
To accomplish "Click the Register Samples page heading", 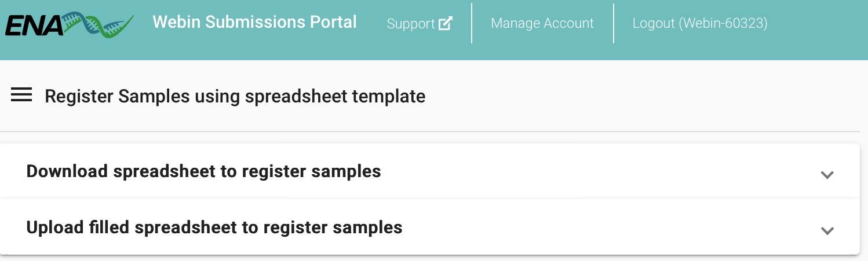I will tap(235, 96).
